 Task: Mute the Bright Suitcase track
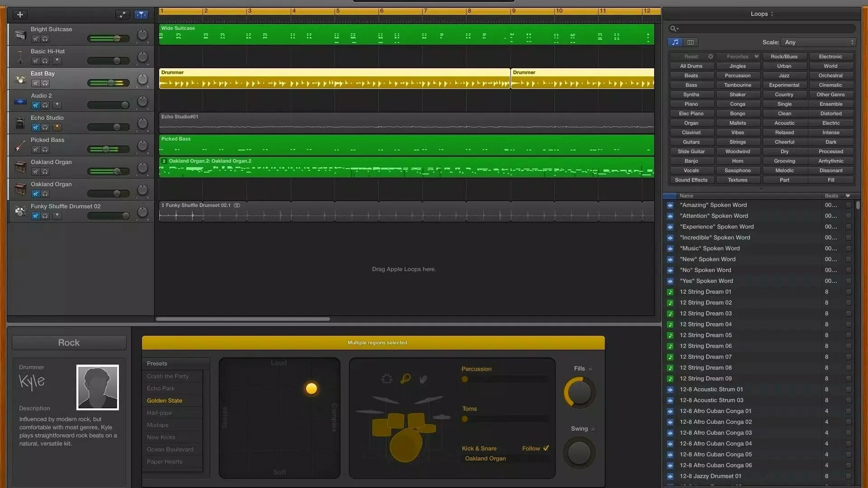(36, 39)
